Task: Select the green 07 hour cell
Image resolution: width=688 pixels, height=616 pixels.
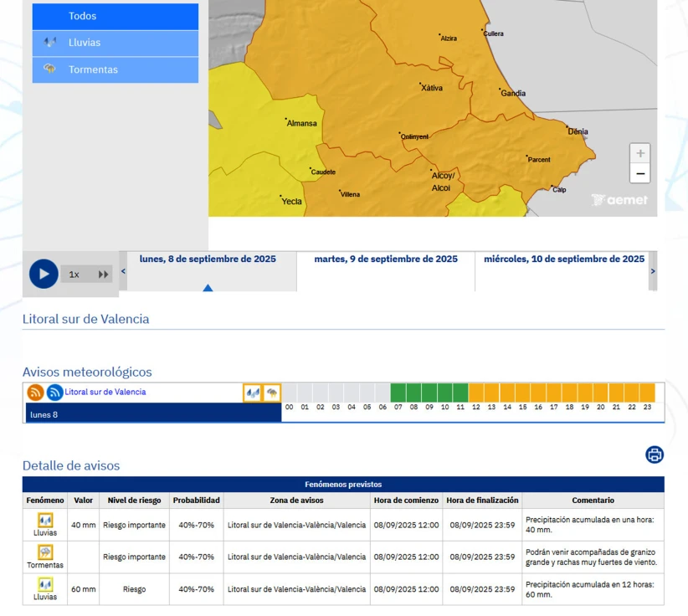Action: click(398, 393)
